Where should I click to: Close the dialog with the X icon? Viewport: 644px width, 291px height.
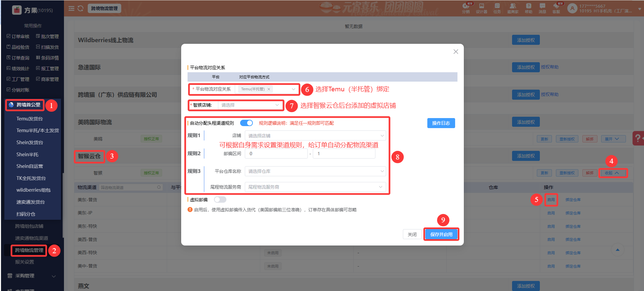tap(455, 52)
